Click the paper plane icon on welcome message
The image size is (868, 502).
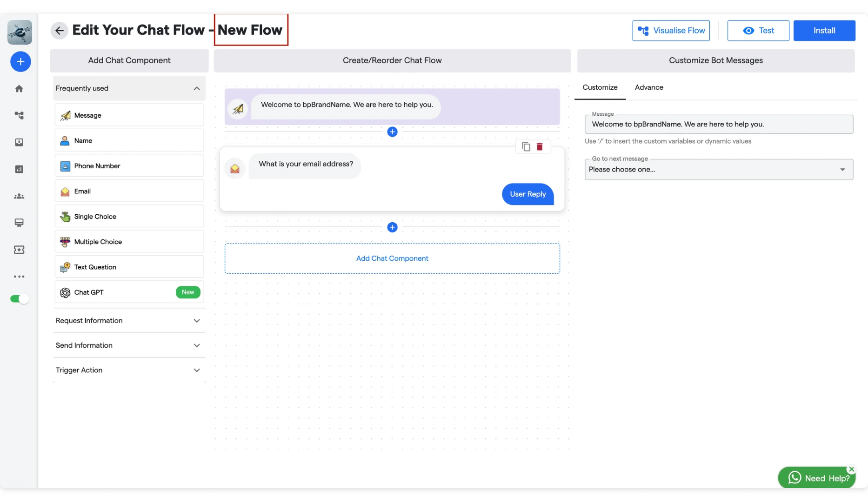pos(238,109)
